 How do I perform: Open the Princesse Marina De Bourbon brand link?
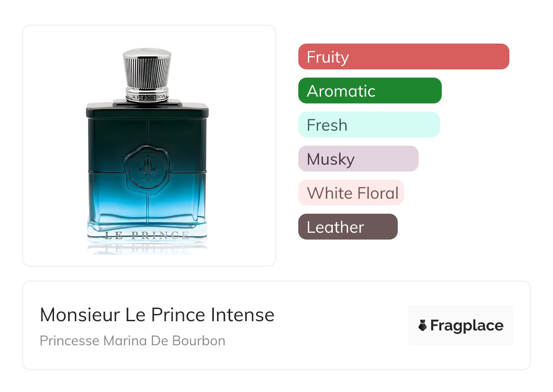pos(133,341)
